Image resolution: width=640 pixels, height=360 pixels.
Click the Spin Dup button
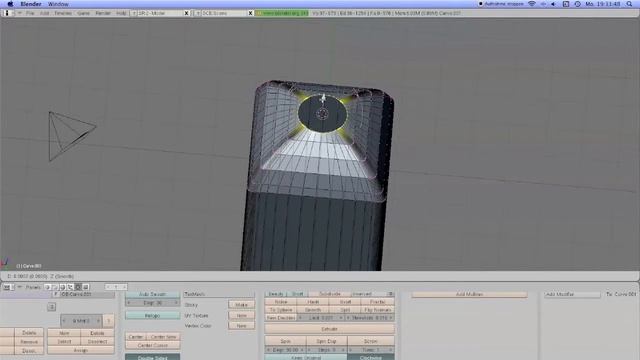(x=327, y=341)
